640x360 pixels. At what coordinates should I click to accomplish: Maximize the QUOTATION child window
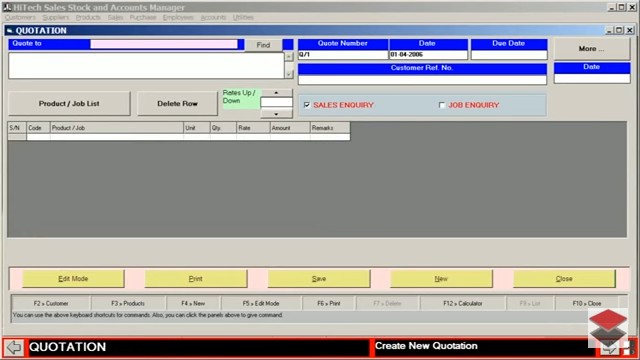[x=619, y=30]
